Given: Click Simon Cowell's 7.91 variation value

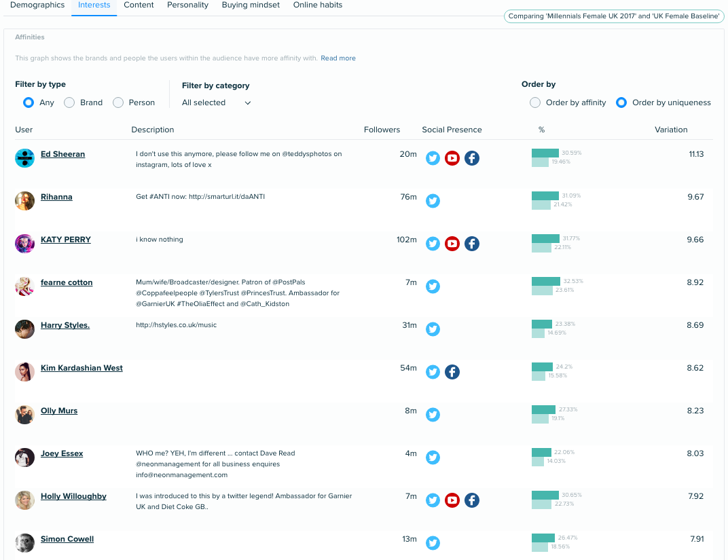Looking at the screenshot, I should click(697, 539).
